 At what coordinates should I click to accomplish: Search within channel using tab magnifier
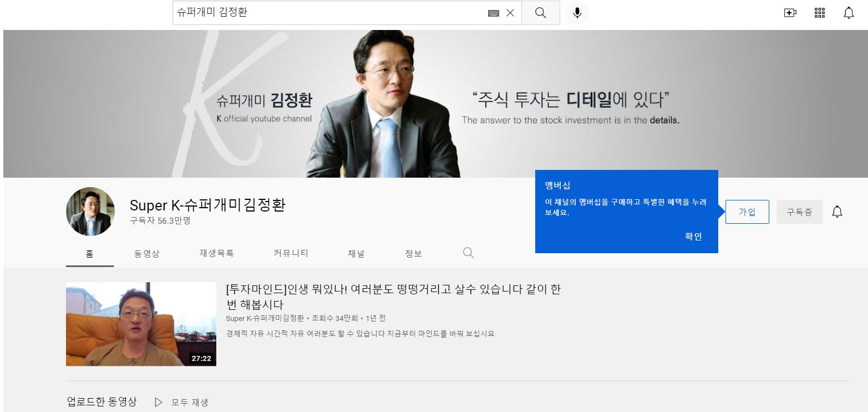coord(468,253)
